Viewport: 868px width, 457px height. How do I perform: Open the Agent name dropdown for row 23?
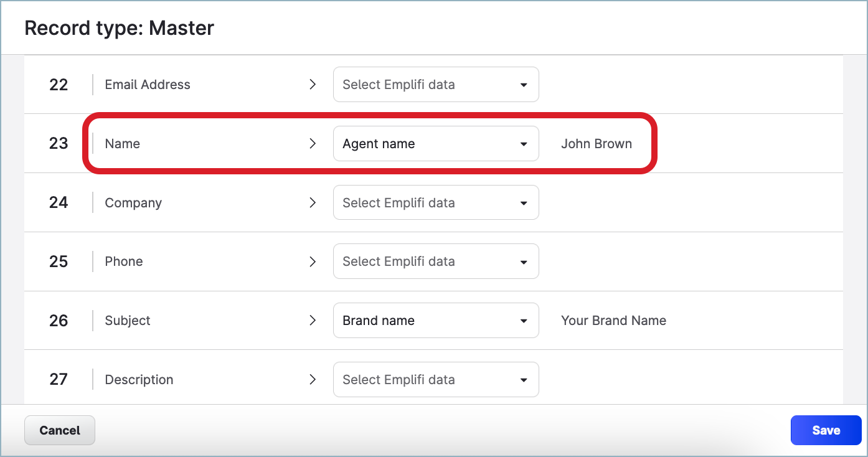tap(436, 143)
